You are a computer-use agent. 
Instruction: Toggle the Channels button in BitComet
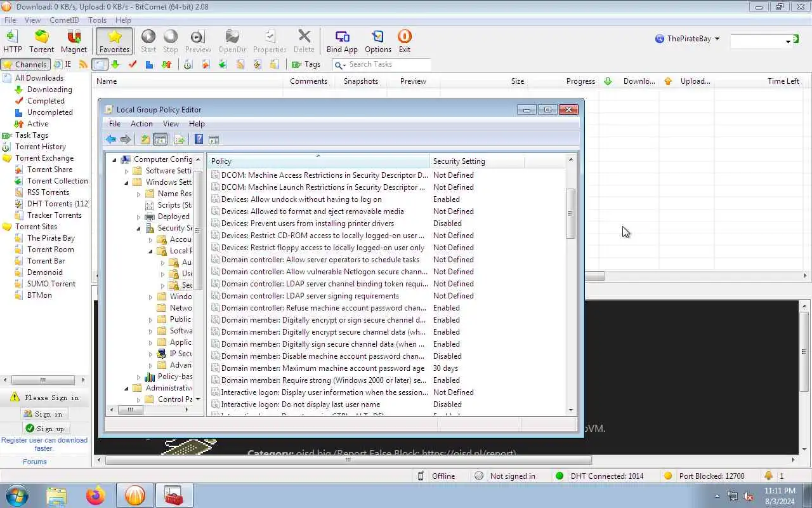(25, 64)
